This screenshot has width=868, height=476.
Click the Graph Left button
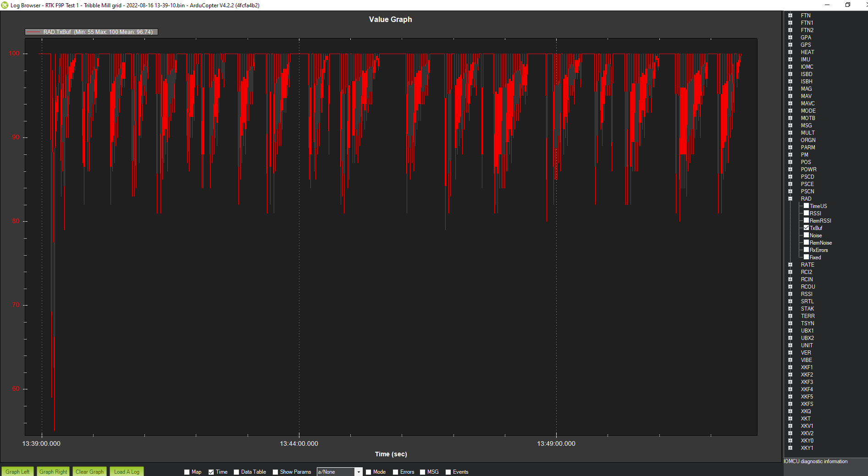17,471
